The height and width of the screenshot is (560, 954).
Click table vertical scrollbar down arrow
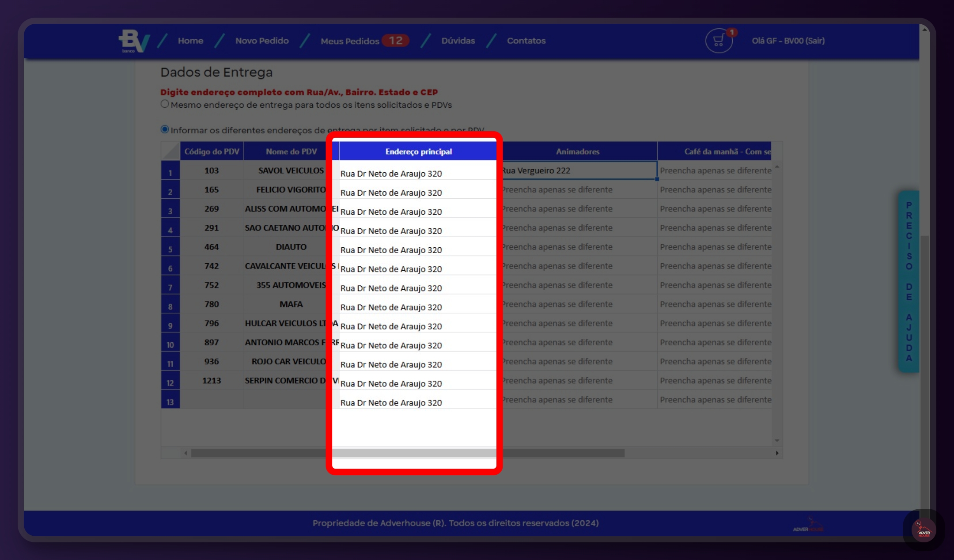pos(777,441)
